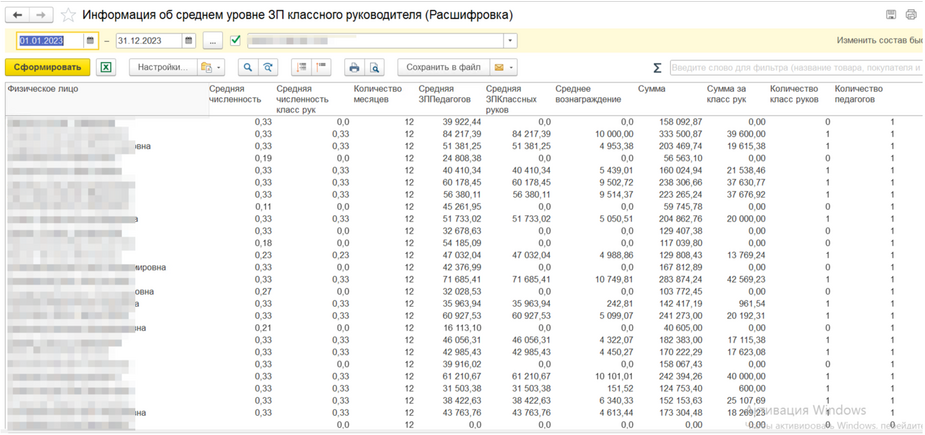The width and height of the screenshot is (925, 435).
Task: Click the back navigation arrow
Action: [x=19, y=15]
